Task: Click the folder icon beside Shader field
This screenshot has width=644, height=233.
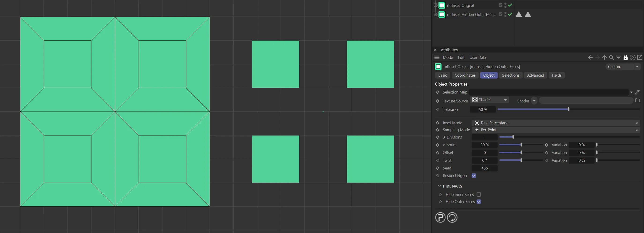Action: [x=637, y=101]
